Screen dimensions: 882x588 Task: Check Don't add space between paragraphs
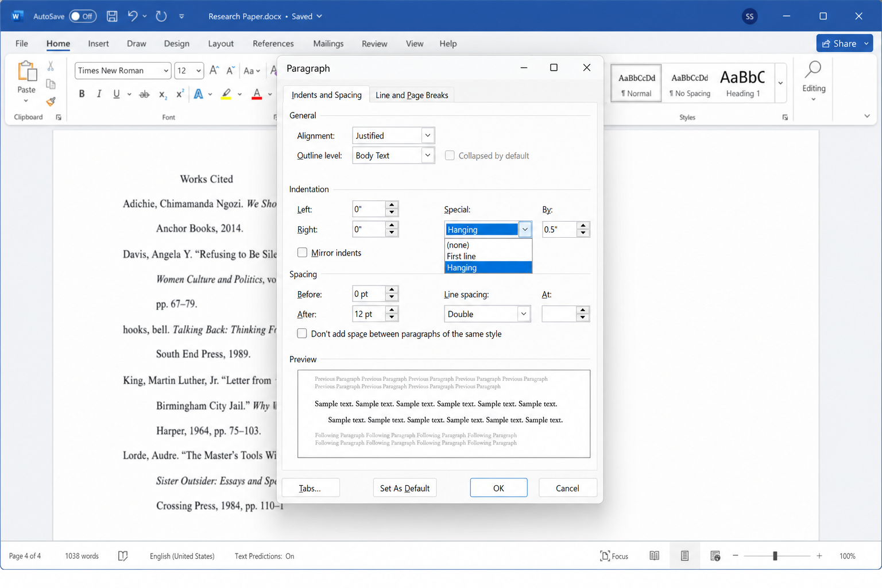pos(302,334)
